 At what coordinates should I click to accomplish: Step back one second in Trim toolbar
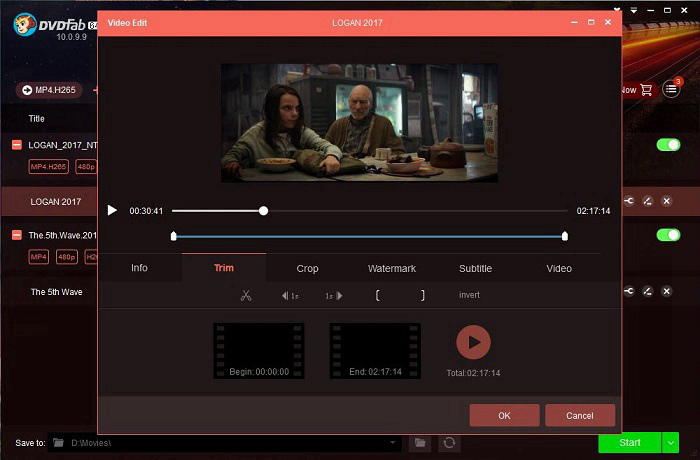(x=290, y=296)
